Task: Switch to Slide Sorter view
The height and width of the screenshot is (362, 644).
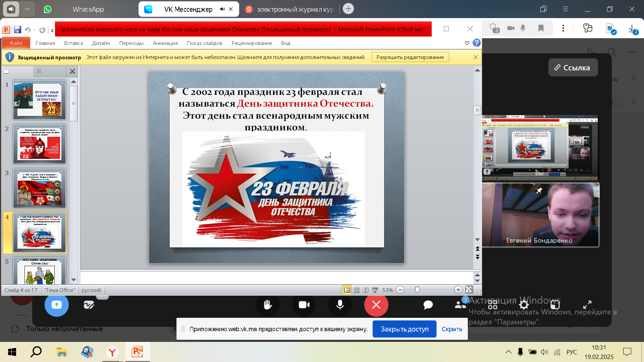Action: pyautogui.click(x=357, y=290)
